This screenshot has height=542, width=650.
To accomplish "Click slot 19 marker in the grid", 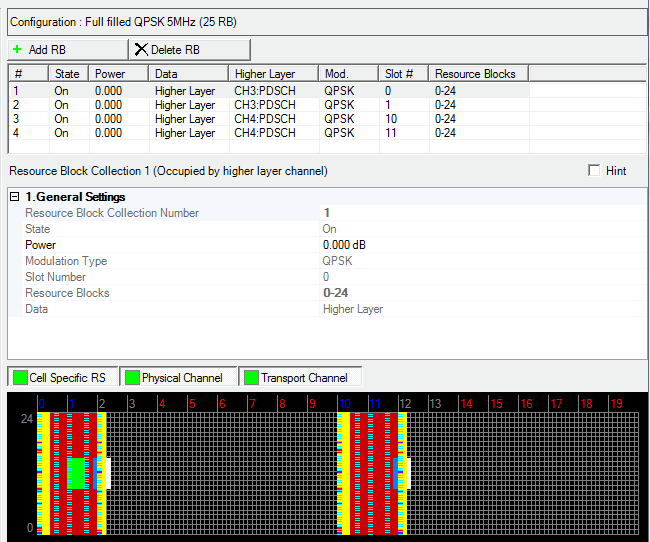I will [616, 403].
